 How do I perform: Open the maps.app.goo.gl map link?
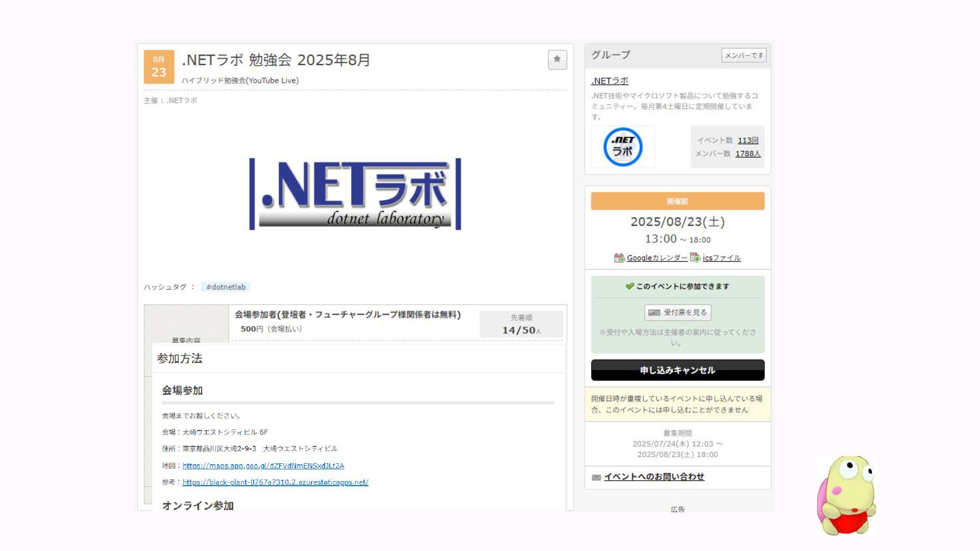coord(263,466)
